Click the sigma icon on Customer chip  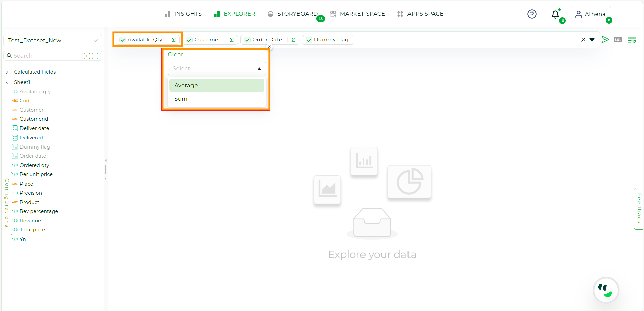point(231,40)
